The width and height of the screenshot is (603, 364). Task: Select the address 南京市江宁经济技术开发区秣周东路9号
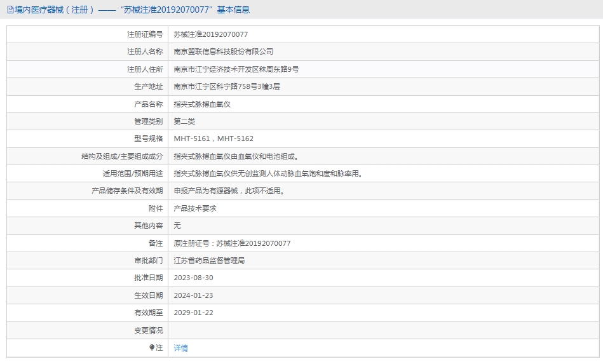[236, 69]
